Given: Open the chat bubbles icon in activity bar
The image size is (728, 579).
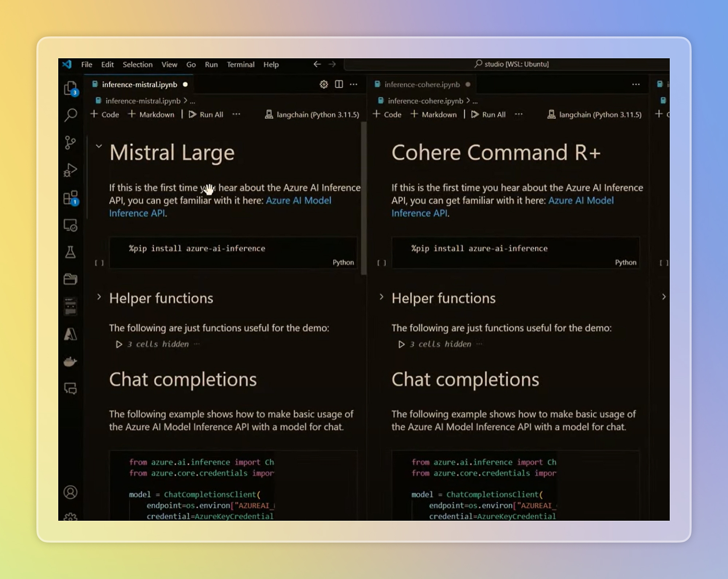Looking at the screenshot, I should tap(71, 389).
